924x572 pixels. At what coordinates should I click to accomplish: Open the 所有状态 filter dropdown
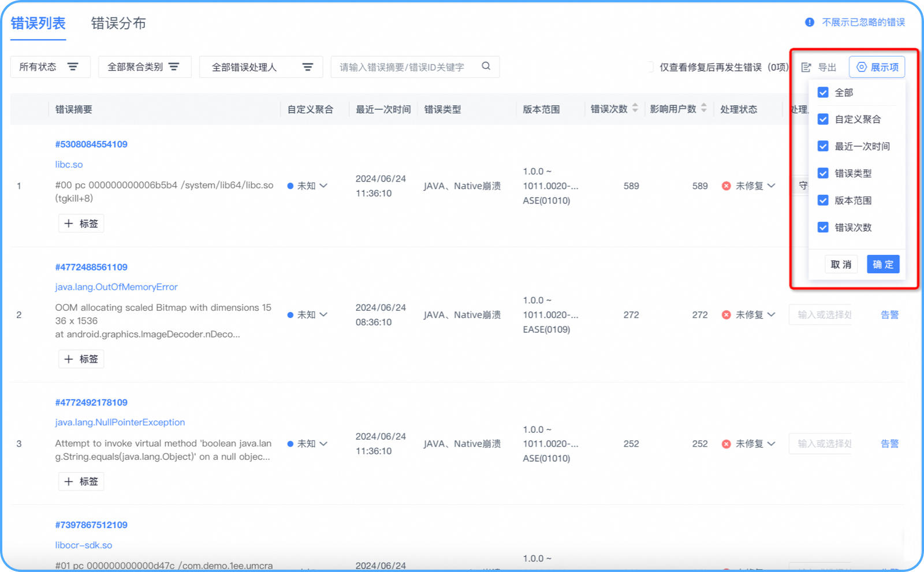point(50,67)
